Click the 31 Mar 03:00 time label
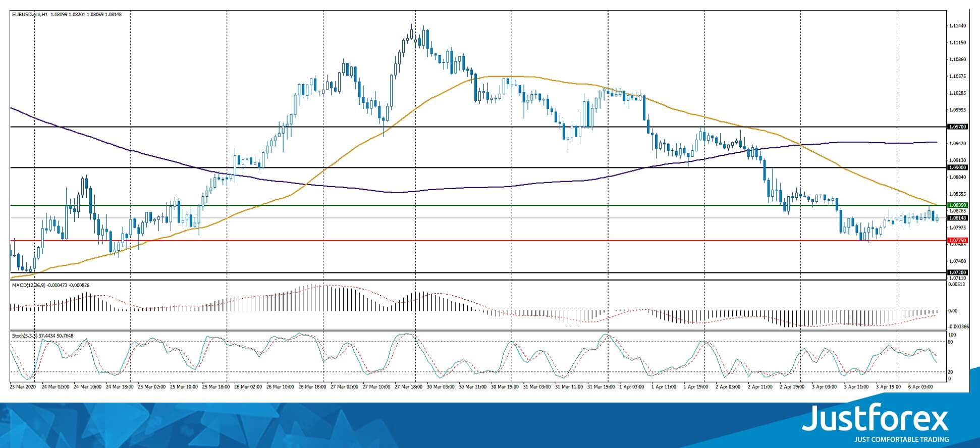980x448 pixels. (536, 387)
